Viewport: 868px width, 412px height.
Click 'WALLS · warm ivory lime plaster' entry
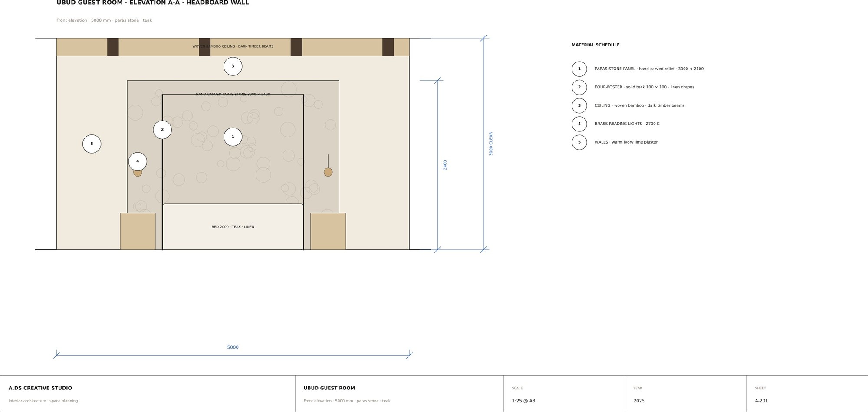[626, 142]
